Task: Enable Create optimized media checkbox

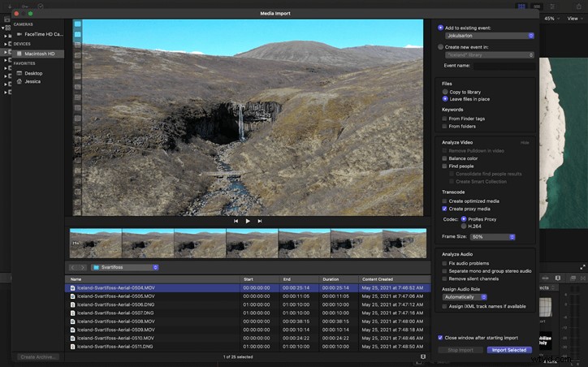Action: click(444, 201)
